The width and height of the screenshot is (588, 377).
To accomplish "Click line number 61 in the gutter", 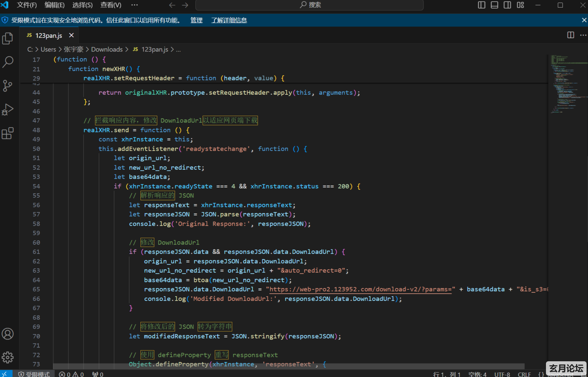I will point(36,252).
